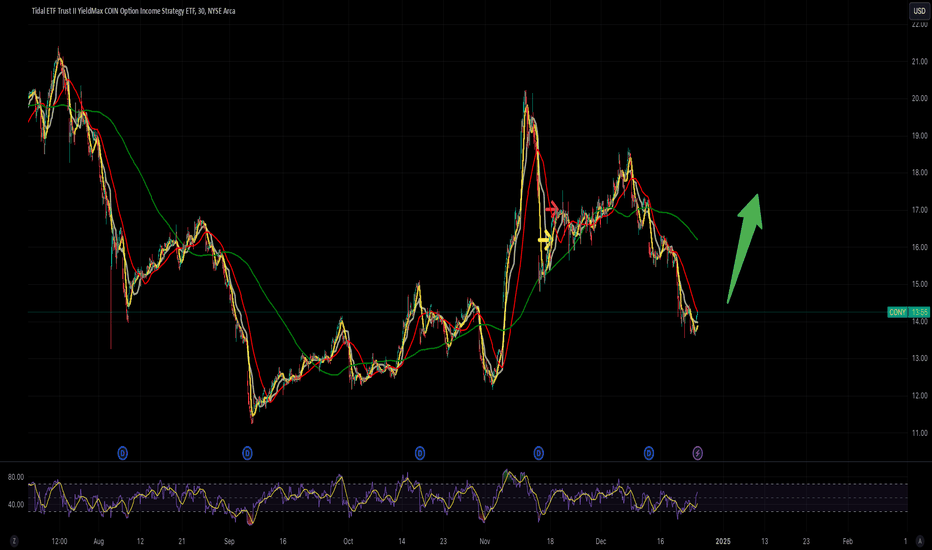932x550 pixels.
Task: Click the Sep time axis label
Action: pyautogui.click(x=229, y=541)
